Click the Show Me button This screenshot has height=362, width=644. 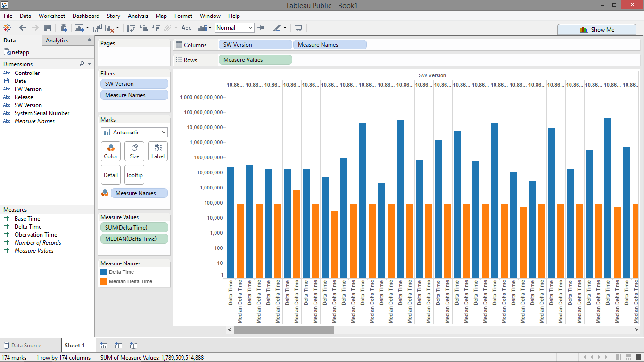tap(597, 29)
